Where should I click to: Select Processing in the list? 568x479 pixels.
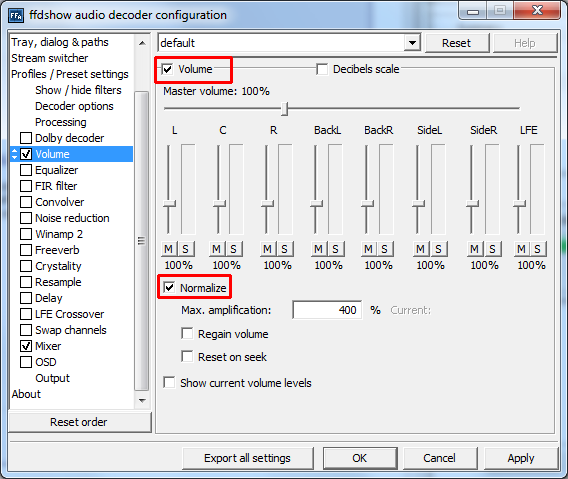click(61, 122)
